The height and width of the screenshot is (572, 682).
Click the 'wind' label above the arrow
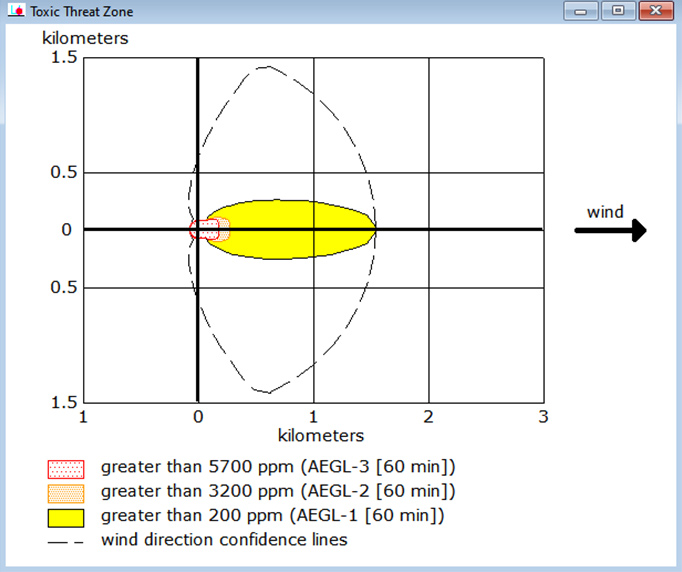coord(605,212)
